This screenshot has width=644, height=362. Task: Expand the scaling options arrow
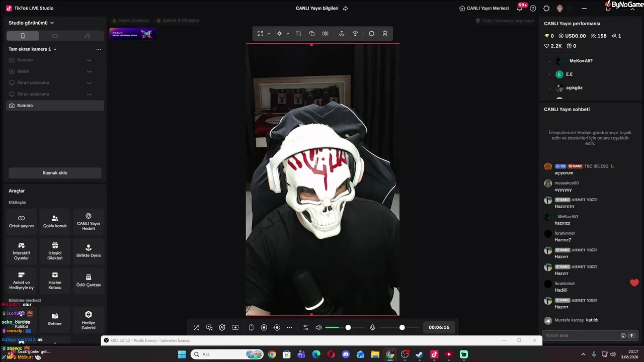(x=269, y=34)
